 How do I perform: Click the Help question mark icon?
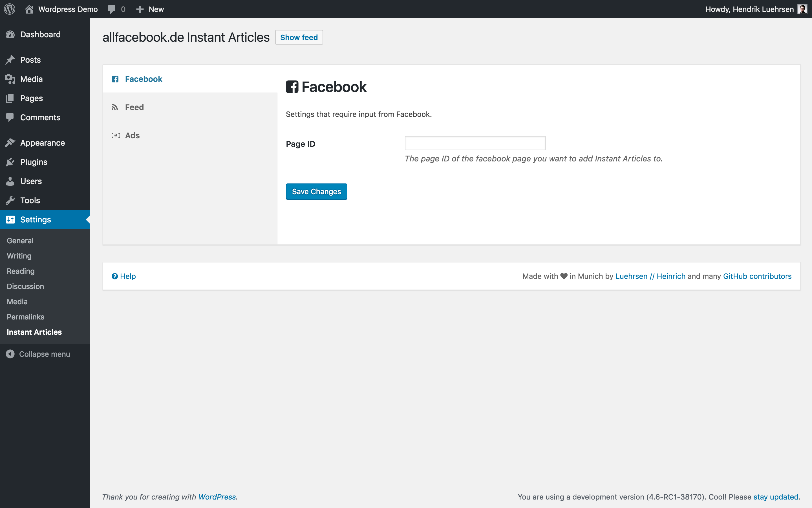(114, 276)
